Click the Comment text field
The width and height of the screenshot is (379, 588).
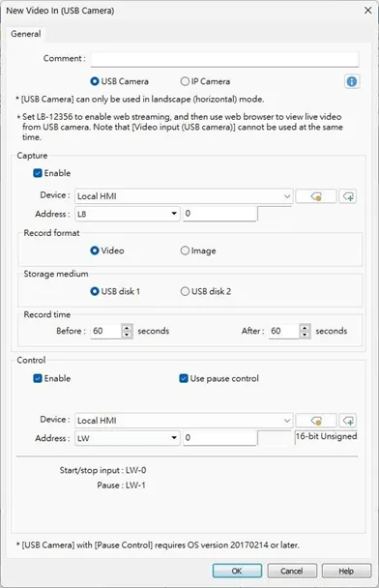pos(224,59)
